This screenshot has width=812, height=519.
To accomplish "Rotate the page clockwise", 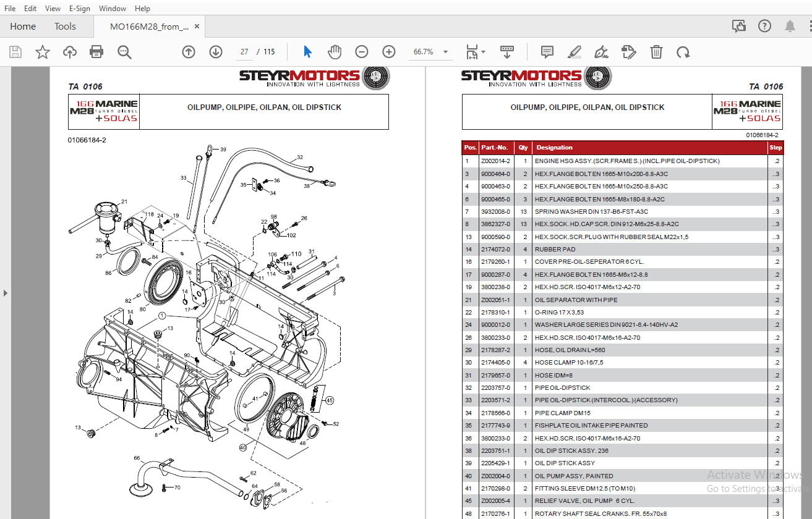I will (683, 52).
